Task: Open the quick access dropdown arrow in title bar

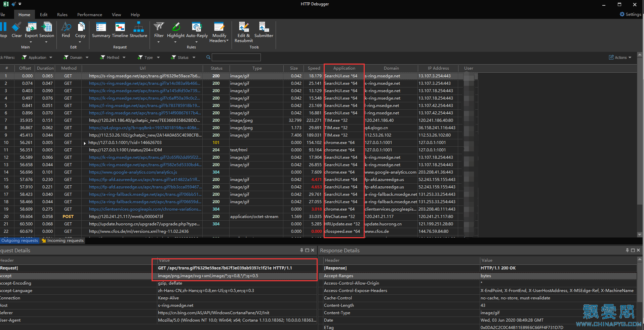Action: coord(20,4)
